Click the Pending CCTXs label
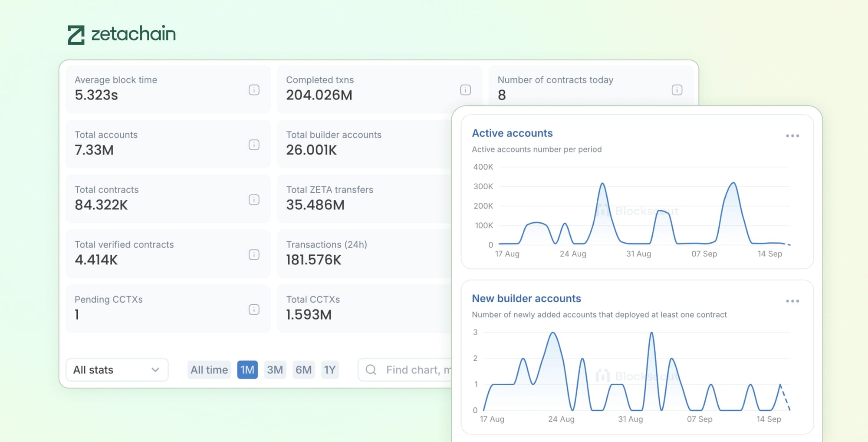The image size is (868, 442). (108, 300)
